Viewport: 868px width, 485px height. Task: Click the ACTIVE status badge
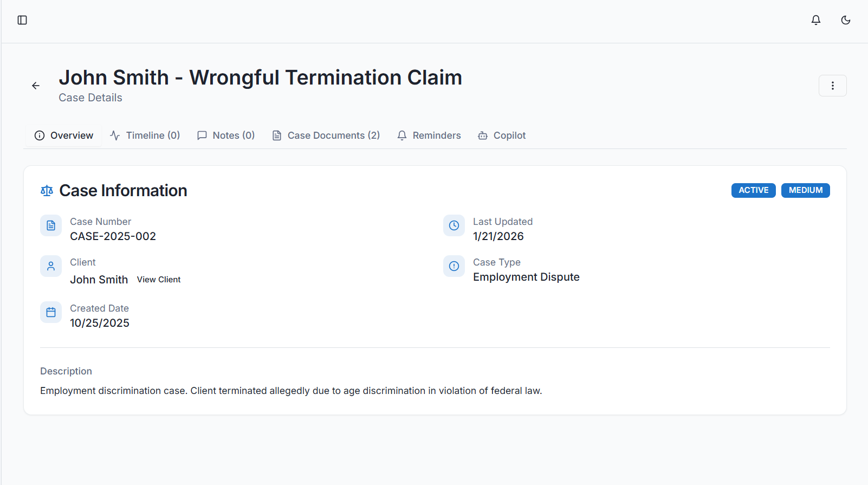pyautogui.click(x=753, y=190)
